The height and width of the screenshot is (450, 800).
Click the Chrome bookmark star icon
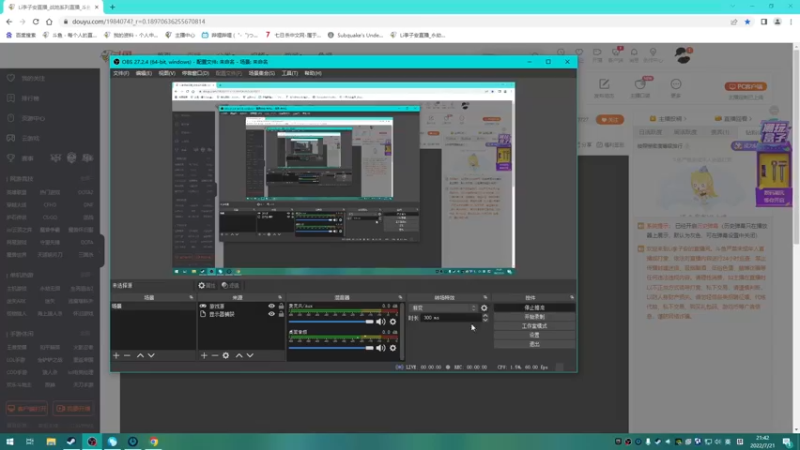(x=747, y=21)
